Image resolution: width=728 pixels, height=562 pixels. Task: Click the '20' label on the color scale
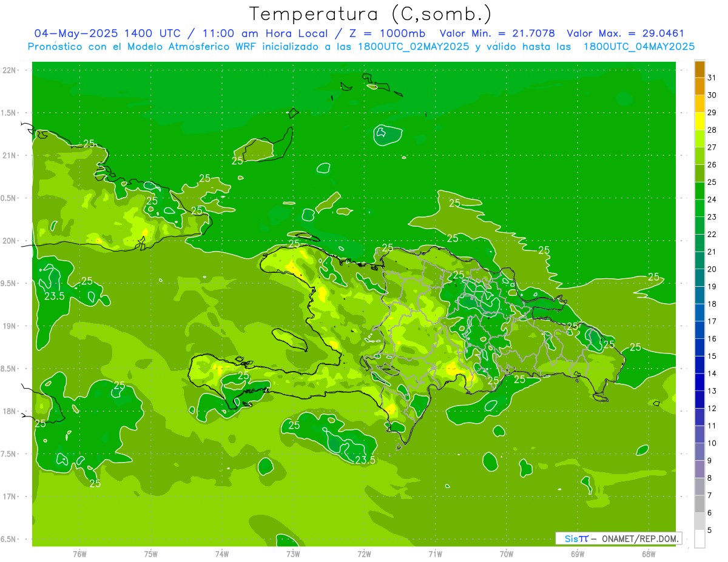[712, 269]
